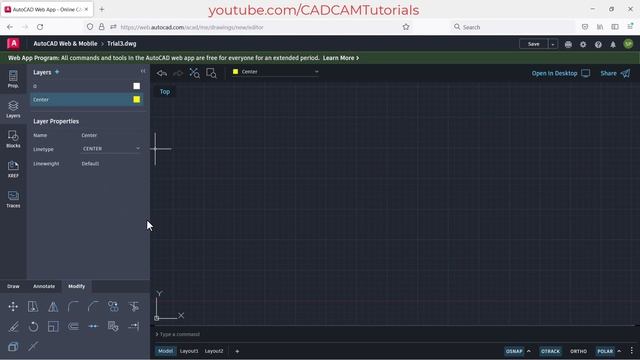The image size is (640, 360).
Task: Toggle ORTHO mode
Action: coord(578,351)
